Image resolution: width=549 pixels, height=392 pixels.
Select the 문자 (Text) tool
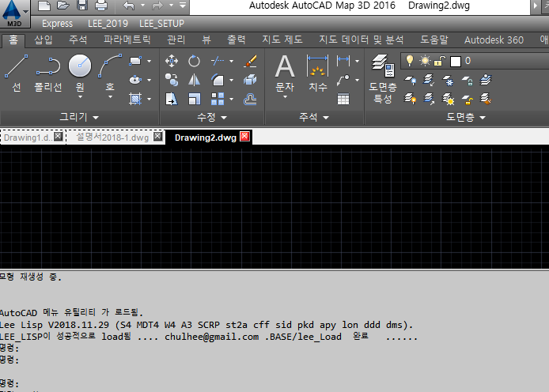point(285,73)
